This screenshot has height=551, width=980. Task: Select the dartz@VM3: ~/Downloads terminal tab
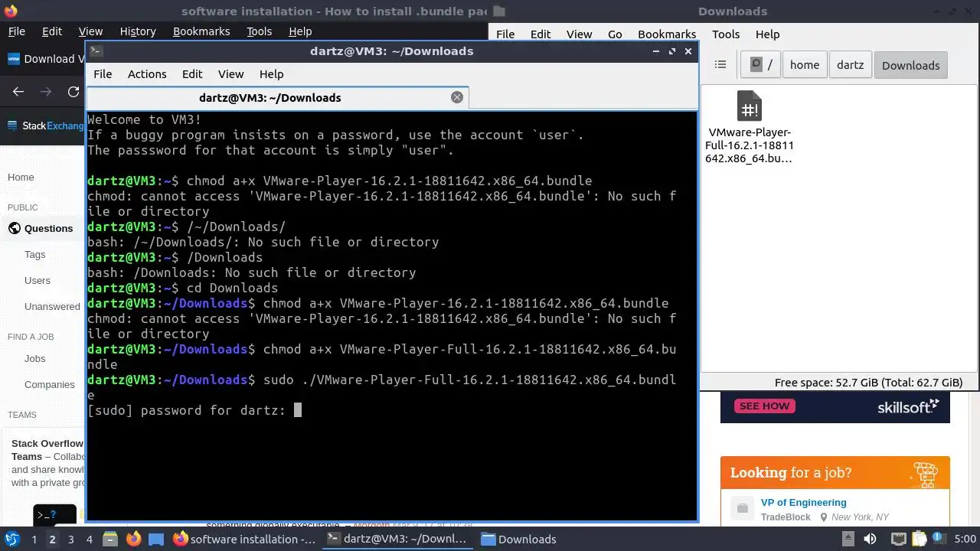[x=269, y=98]
